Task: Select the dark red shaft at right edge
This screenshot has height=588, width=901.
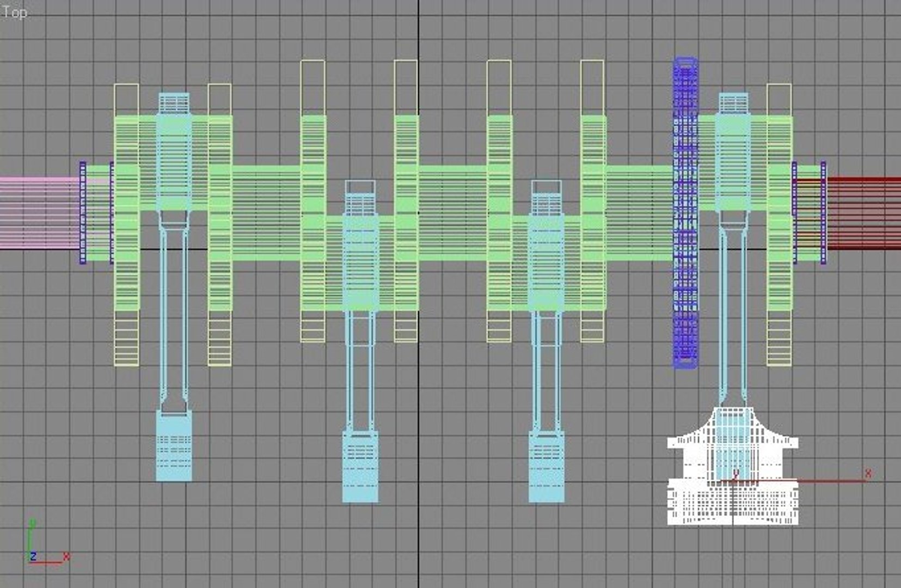Action: pos(863,213)
